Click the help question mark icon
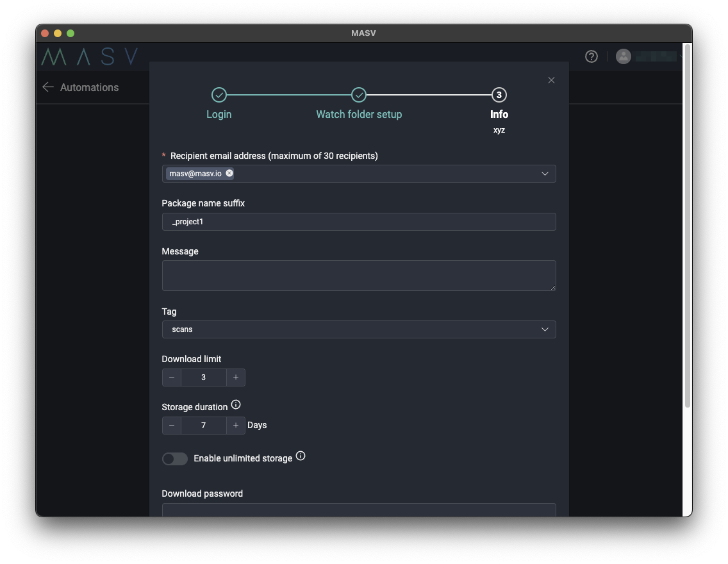 (x=591, y=56)
